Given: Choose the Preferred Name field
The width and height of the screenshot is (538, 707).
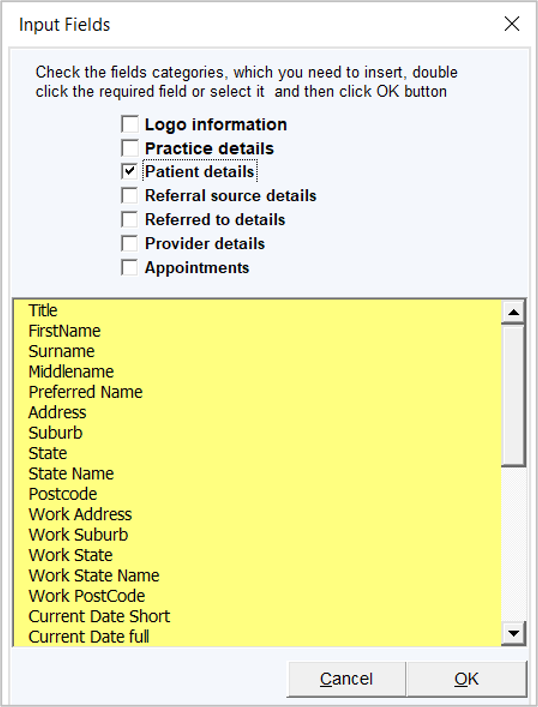Looking at the screenshot, I should (x=86, y=392).
